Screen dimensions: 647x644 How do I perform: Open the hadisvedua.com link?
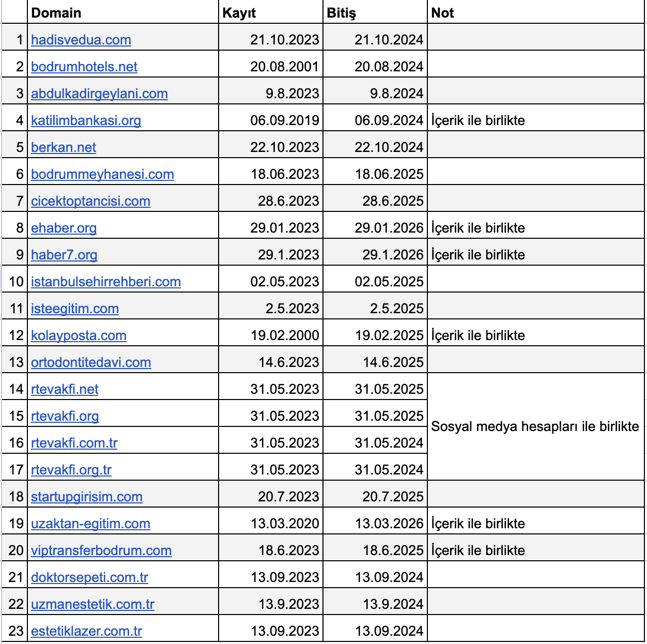click(x=81, y=40)
